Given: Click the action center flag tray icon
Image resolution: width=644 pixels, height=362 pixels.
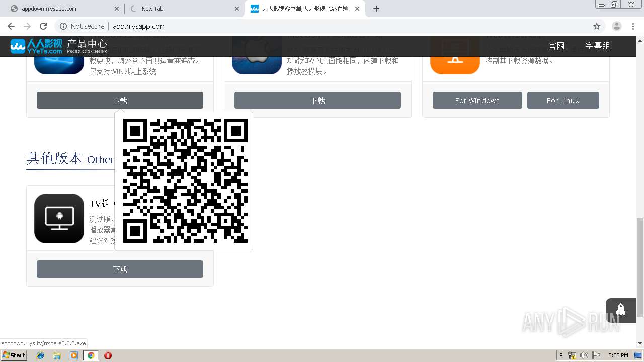Looking at the screenshot, I should 596,355.
